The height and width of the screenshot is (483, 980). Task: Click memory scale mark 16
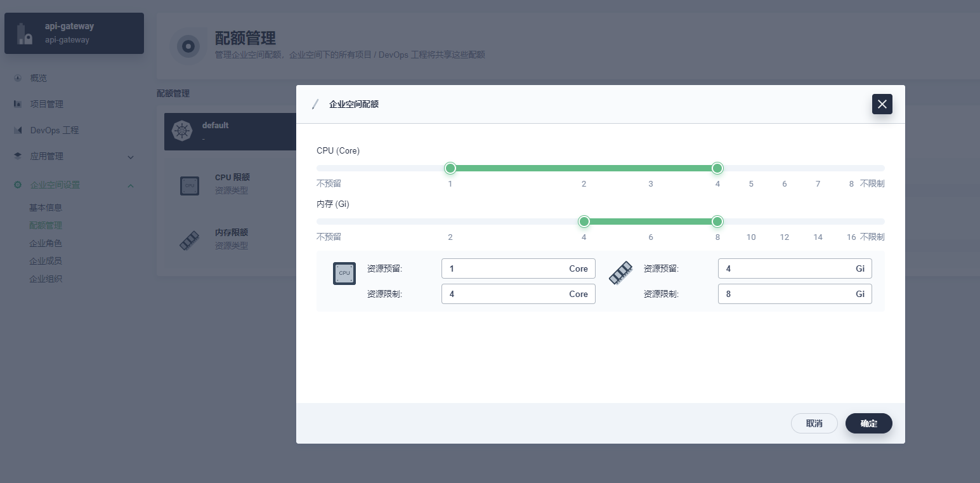(851, 237)
